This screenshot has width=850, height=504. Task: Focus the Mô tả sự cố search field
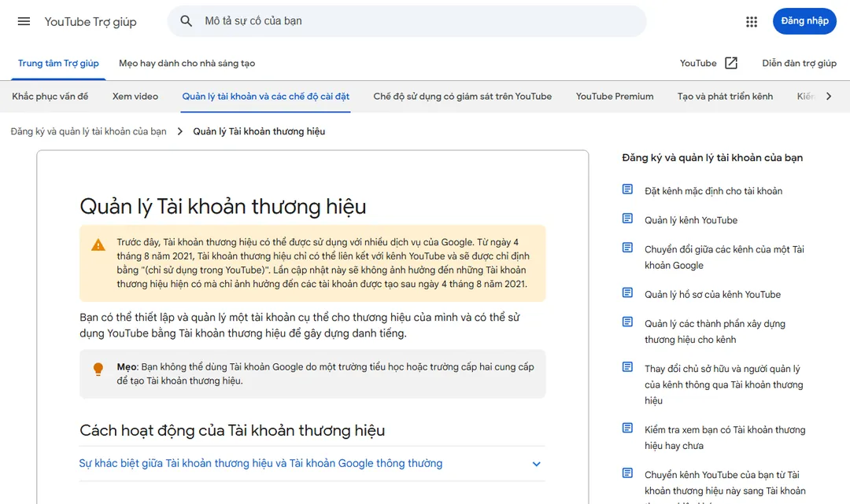(407, 21)
